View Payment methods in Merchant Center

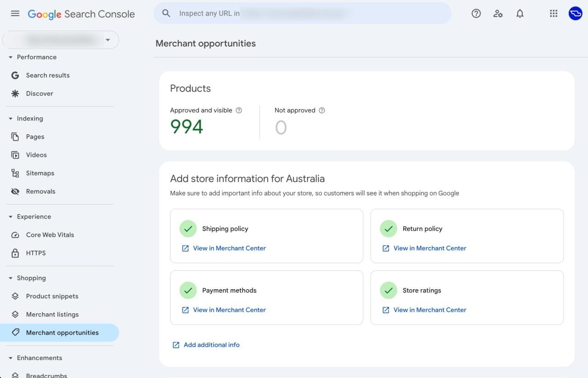click(229, 310)
